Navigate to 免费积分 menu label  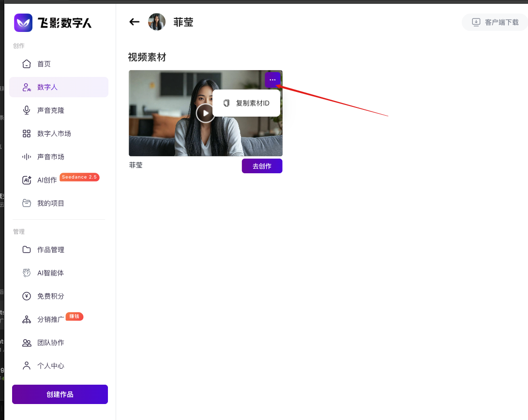point(50,296)
